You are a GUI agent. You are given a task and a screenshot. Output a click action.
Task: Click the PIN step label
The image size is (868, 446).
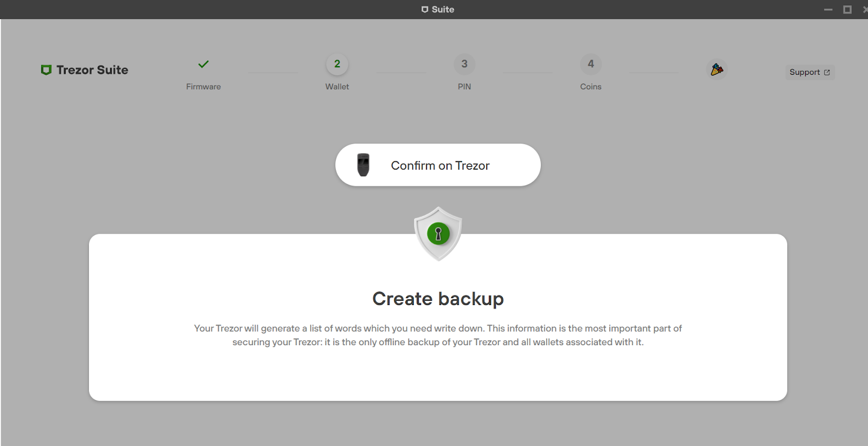[x=464, y=87]
